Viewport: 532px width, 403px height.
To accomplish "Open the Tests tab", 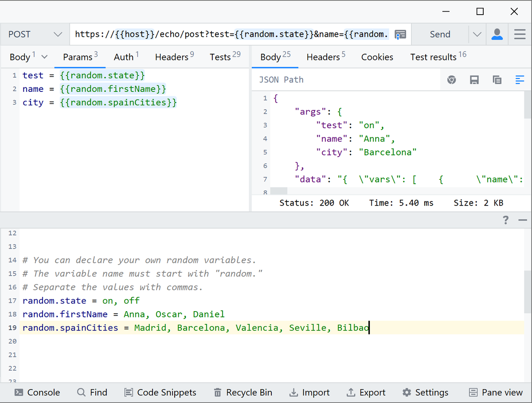I will pyautogui.click(x=225, y=57).
